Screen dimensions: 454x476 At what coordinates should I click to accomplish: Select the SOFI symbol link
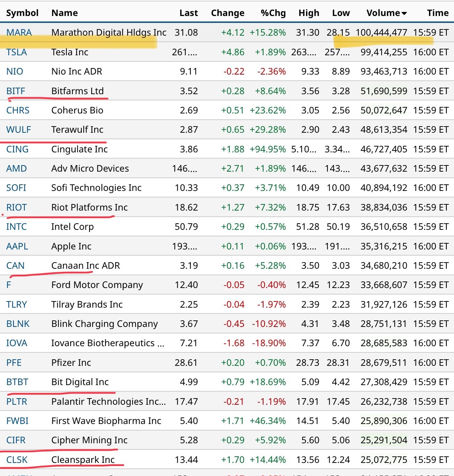[16, 188]
